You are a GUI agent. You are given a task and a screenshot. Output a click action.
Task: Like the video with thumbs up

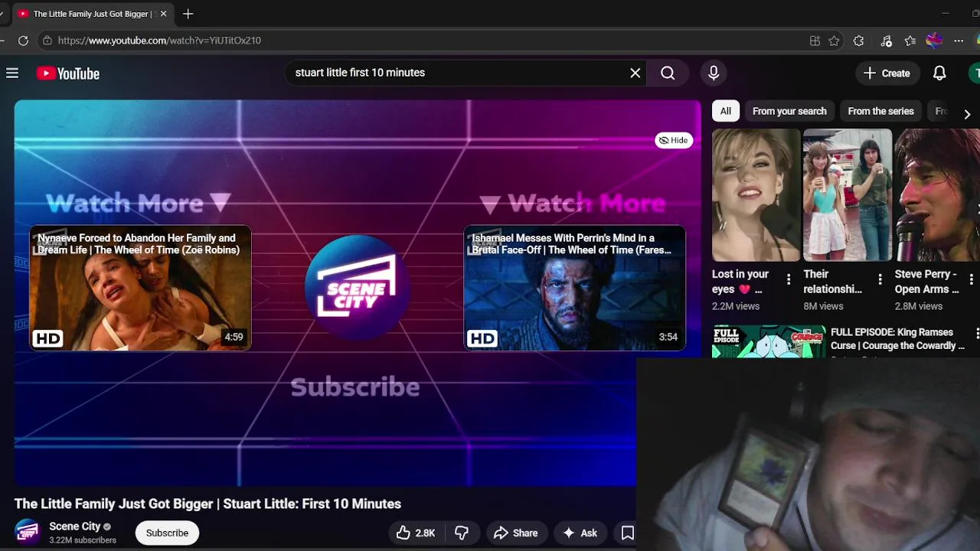coord(416,533)
